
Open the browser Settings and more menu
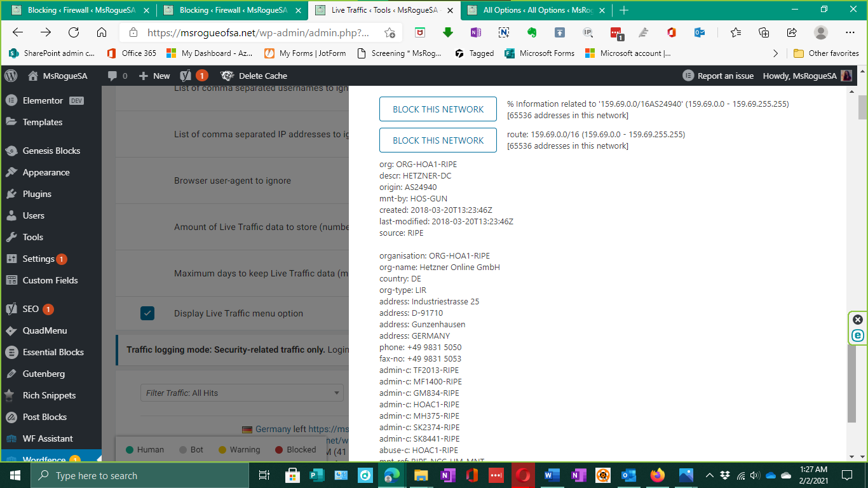850,32
